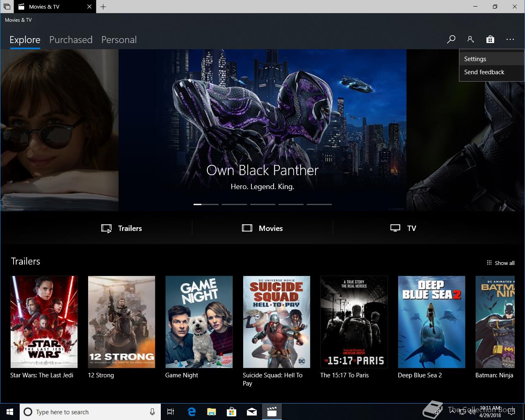
Task: Open The 15:17 To Paris poster
Action: coord(354,322)
